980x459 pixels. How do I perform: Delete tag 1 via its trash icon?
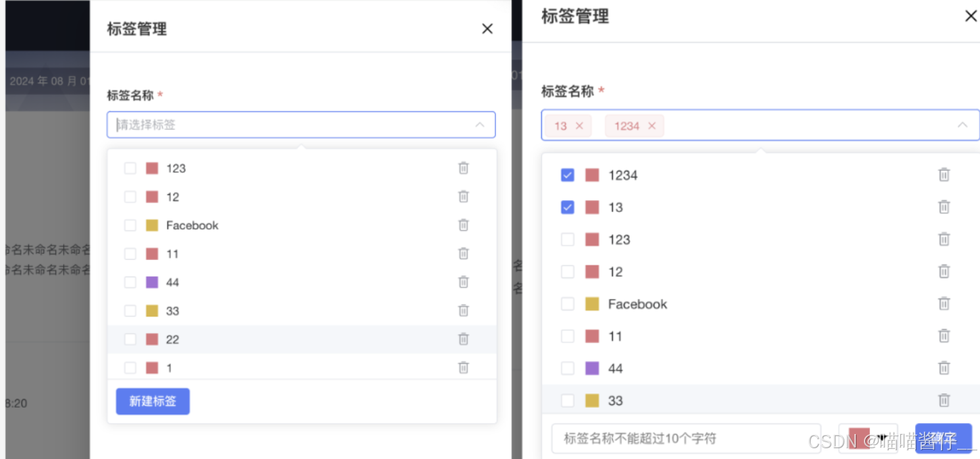[x=464, y=367]
